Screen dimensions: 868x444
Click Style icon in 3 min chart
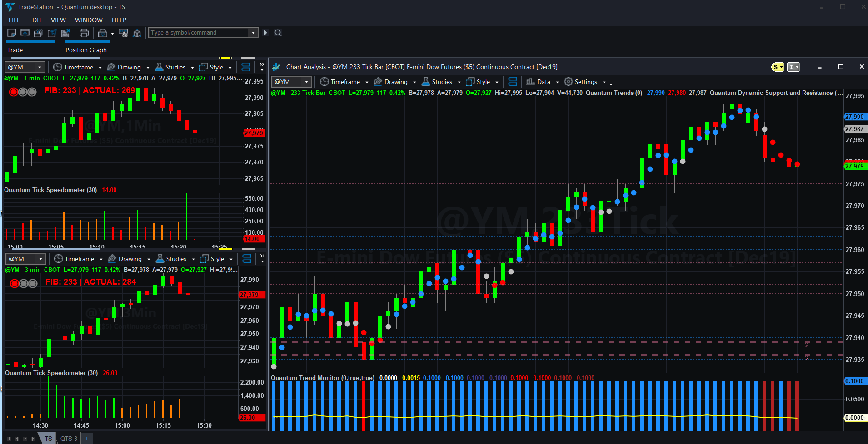click(205, 259)
